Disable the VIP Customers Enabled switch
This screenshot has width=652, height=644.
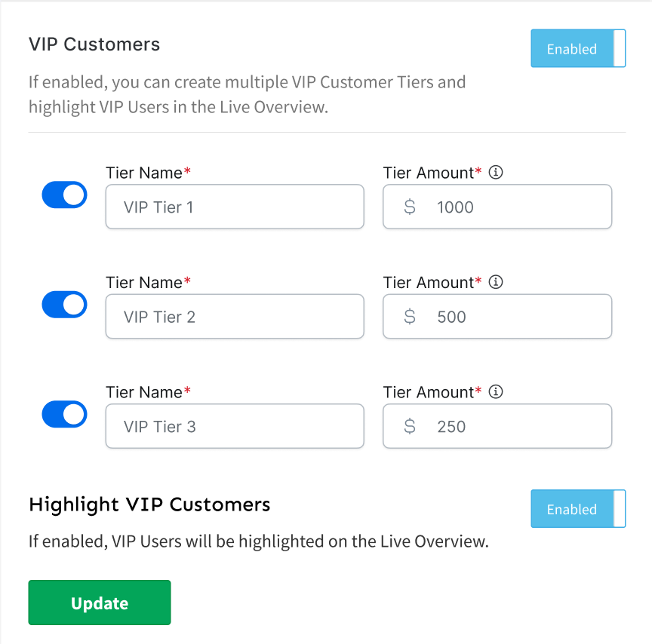[x=578, y=49]
